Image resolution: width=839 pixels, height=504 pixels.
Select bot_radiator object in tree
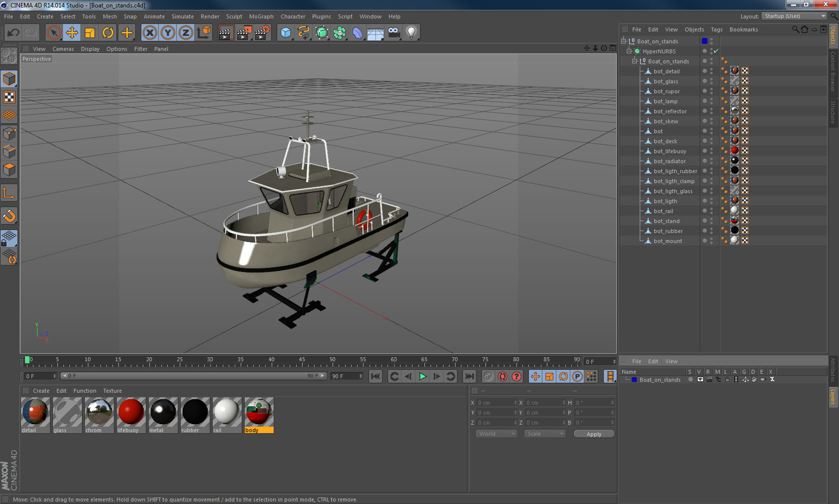(670, 161)
